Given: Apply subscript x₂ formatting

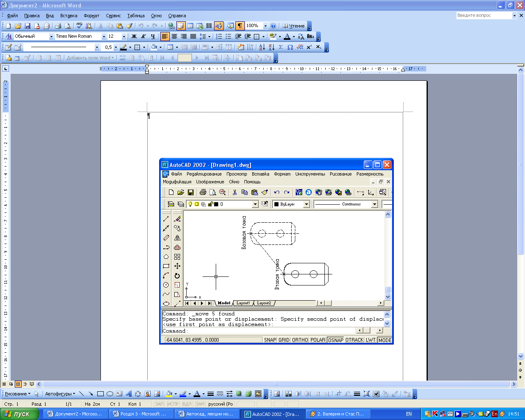Looking at the screenshot, I should click(319, 47).
